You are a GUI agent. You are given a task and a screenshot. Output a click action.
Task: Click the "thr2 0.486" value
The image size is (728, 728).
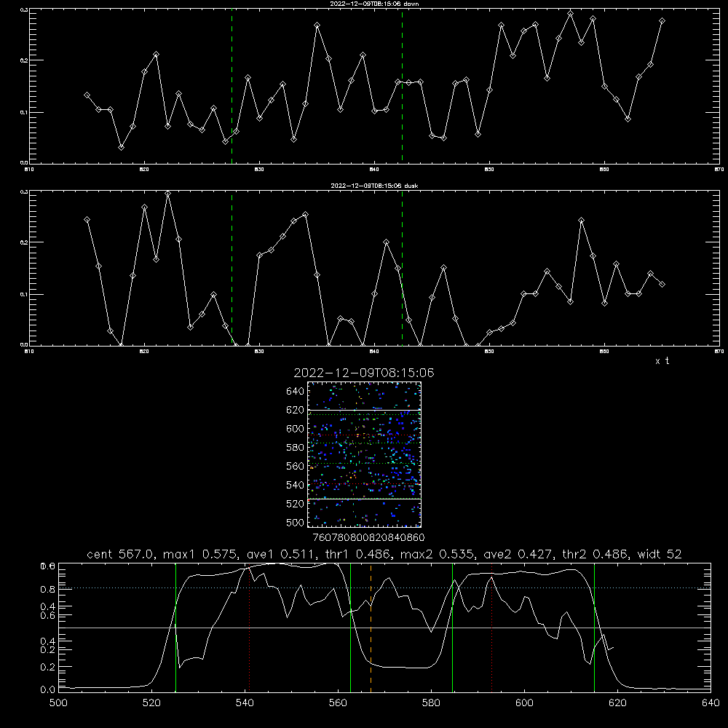(x=596, y=554)
